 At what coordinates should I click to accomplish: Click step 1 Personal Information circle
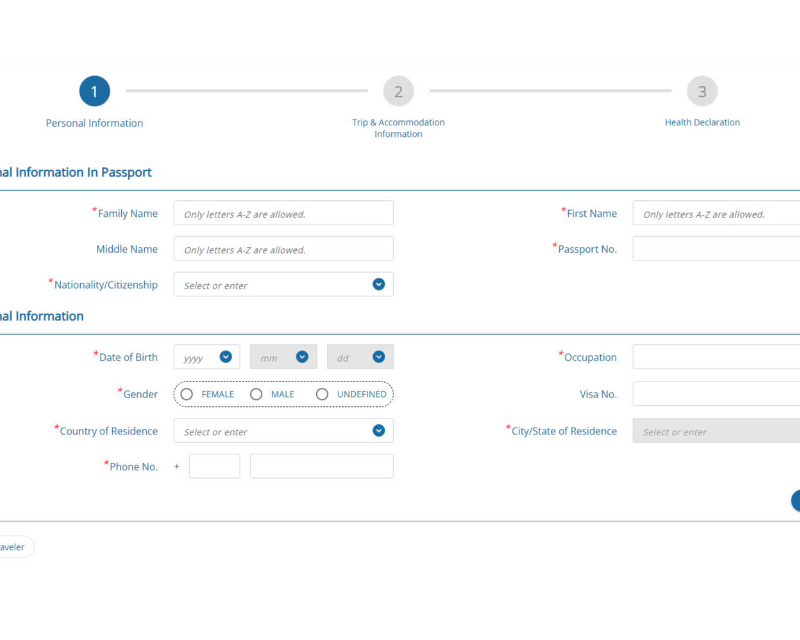click(94, 92)
